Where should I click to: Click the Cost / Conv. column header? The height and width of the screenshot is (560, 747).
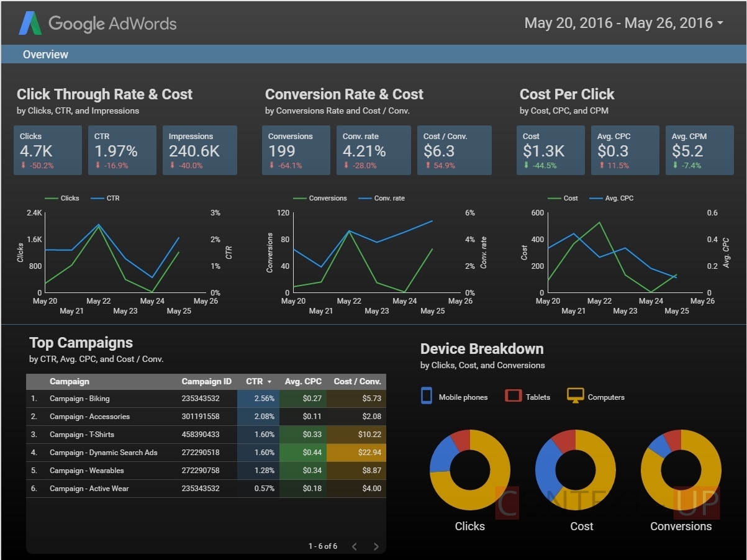[x=358, y=381]
